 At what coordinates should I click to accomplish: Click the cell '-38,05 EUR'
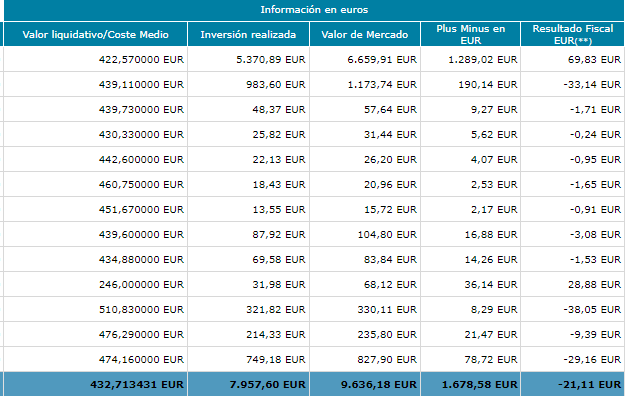572,310
